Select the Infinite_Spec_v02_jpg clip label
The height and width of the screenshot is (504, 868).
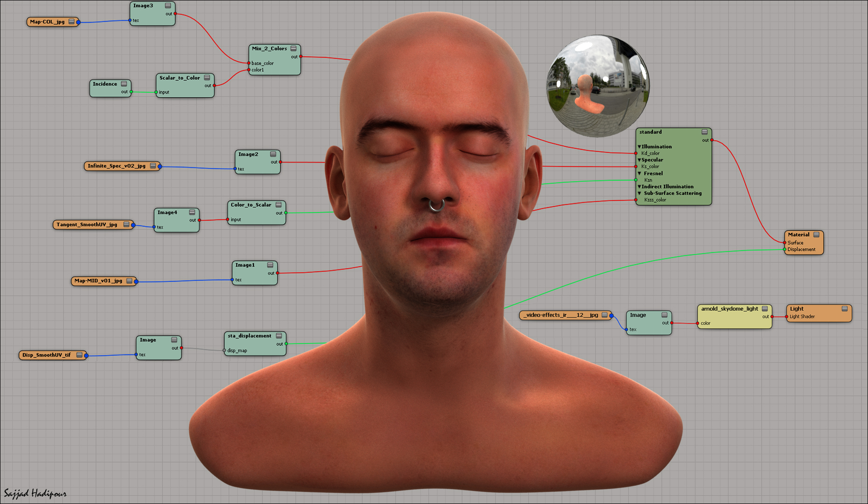(x=117, y=166)
